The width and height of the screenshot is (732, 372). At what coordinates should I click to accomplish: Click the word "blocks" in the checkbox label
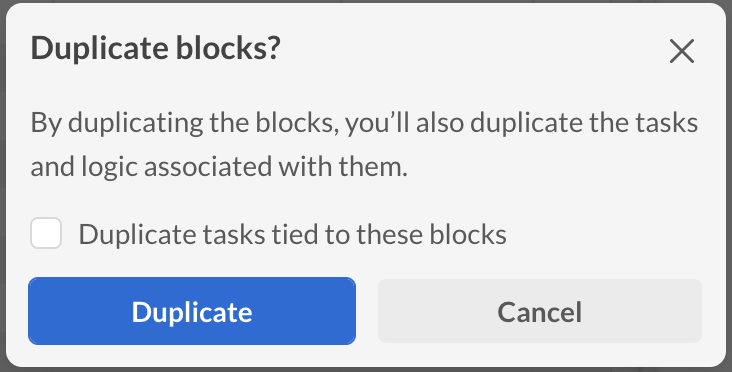[x=468, y=234]
